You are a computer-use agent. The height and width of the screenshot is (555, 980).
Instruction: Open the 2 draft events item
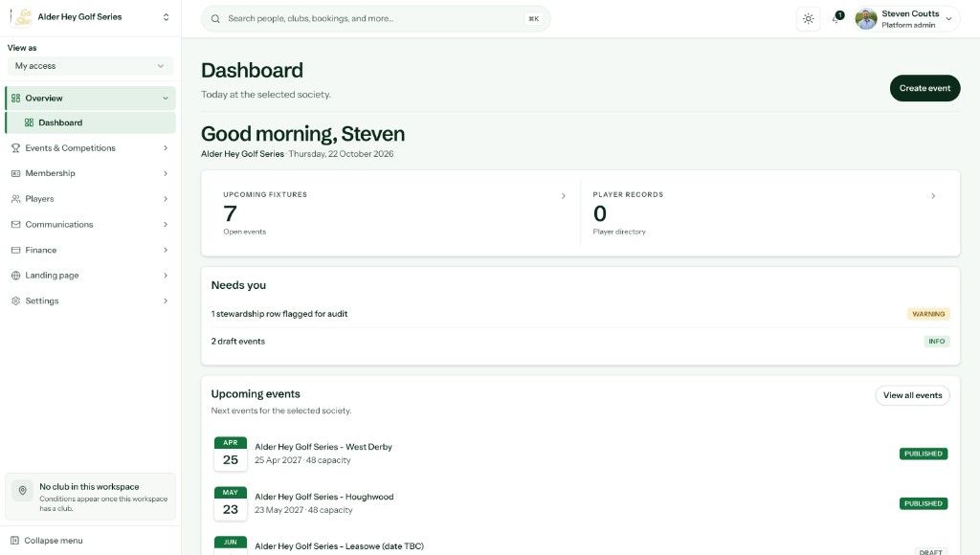pyautogui.click(x=580, y=342)
